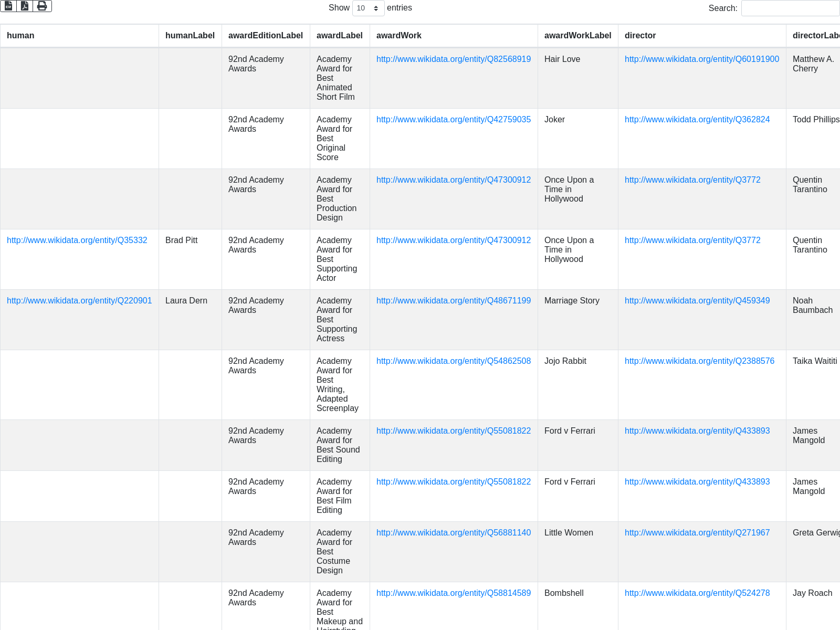Export the table as CSV
This screenshot has width=840, height=630.
click(8, 6)
